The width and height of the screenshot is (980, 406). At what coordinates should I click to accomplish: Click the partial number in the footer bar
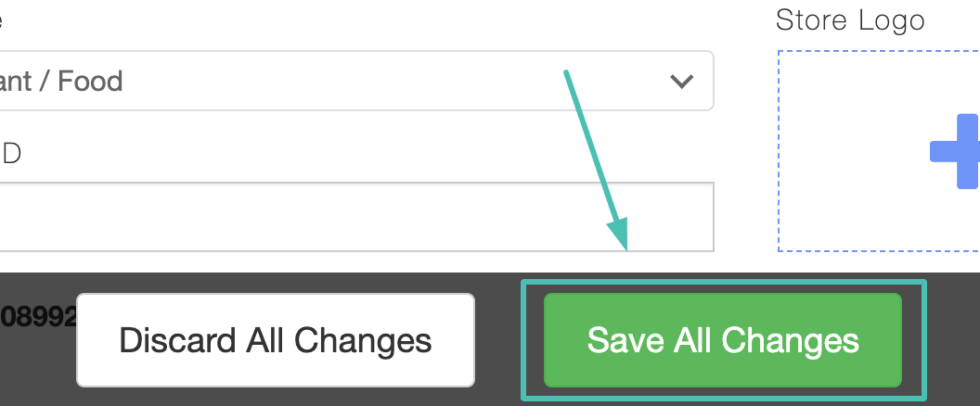[37, 317]
